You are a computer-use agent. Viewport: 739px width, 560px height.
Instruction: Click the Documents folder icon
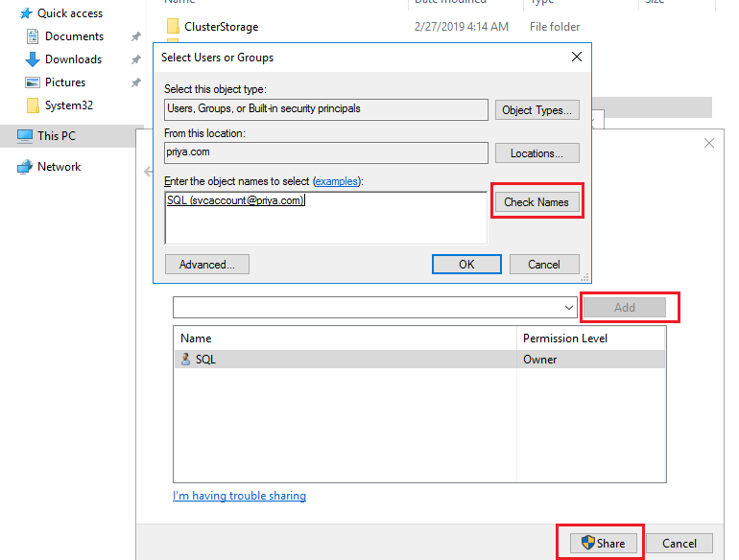(33, 36)
